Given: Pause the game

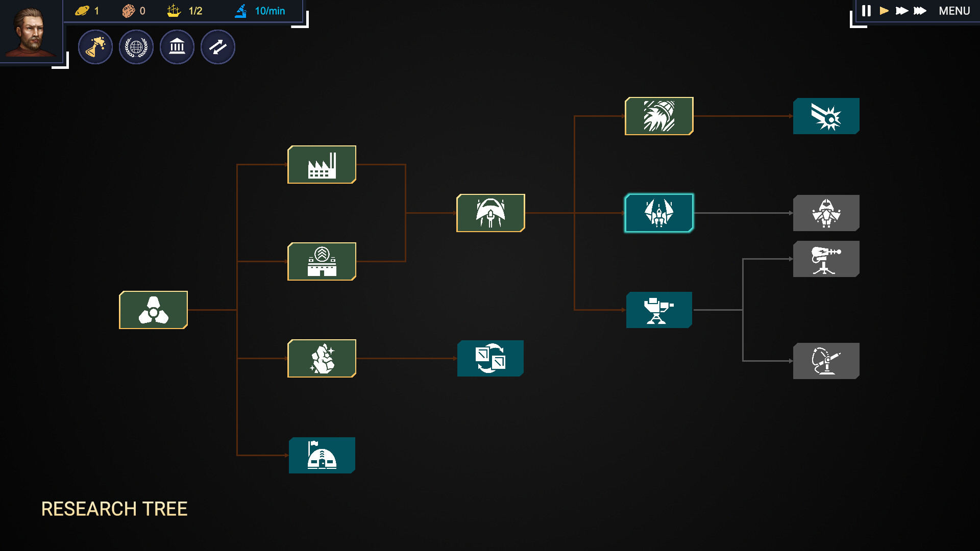Looking at the screenshot, I should click(x=866, y=10).
